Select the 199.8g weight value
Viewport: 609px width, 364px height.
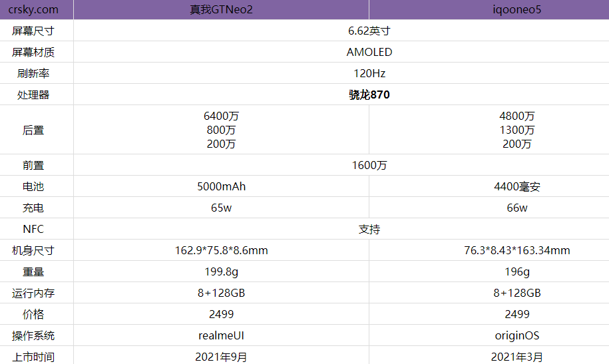point(221,272)
